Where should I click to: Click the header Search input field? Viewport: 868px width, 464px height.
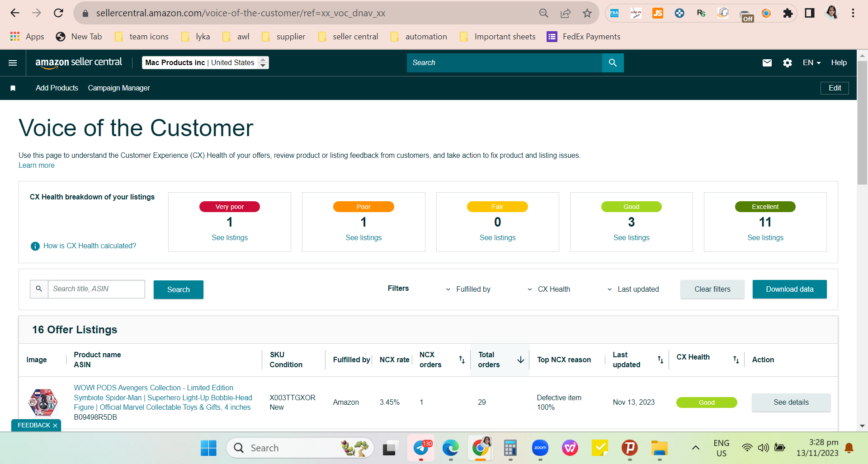tap(505, 63)
